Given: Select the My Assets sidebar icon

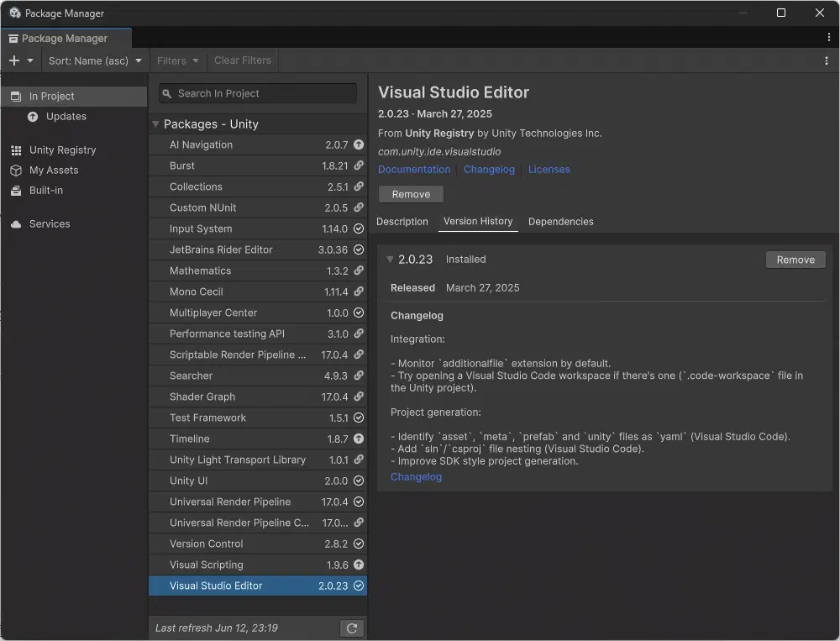Looking at the screenshot, I should click(14, 170).
